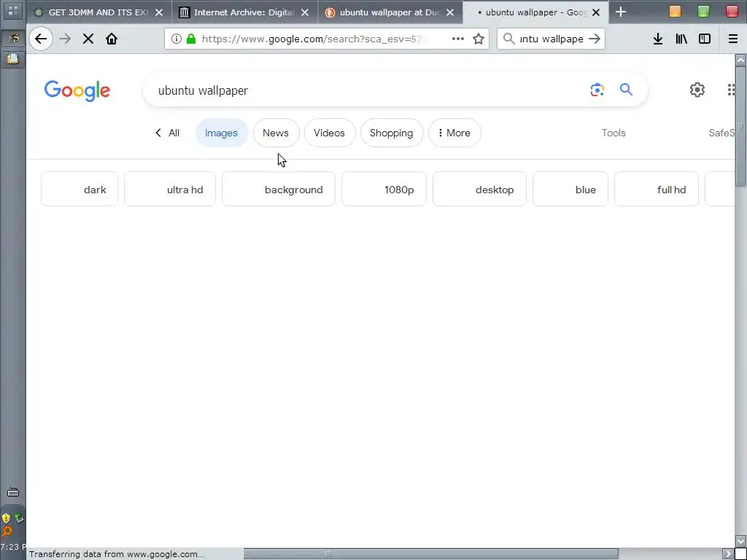Screen dimensions: 747x560
Task: Open Google quick settings gear
Action: (697, 90)
